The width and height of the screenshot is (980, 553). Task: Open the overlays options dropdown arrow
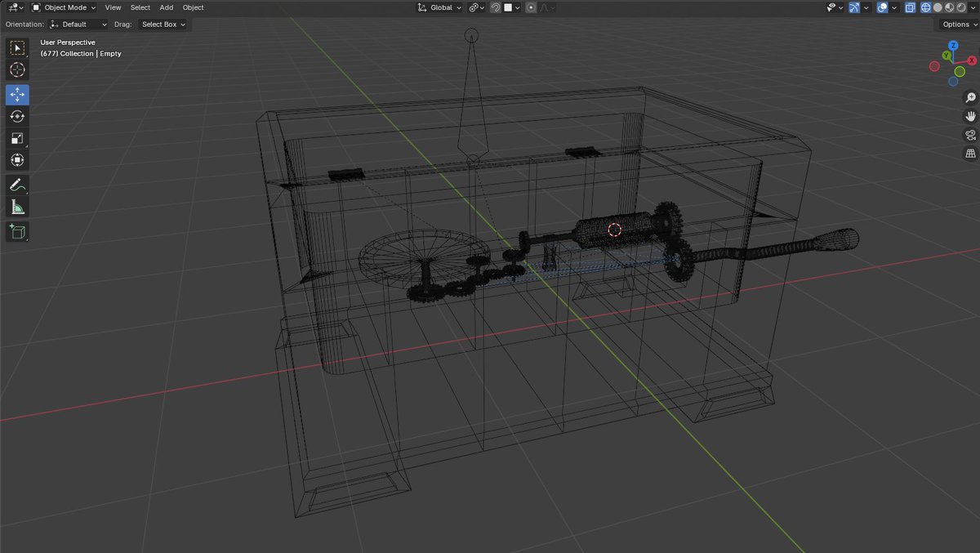point(895,7)
